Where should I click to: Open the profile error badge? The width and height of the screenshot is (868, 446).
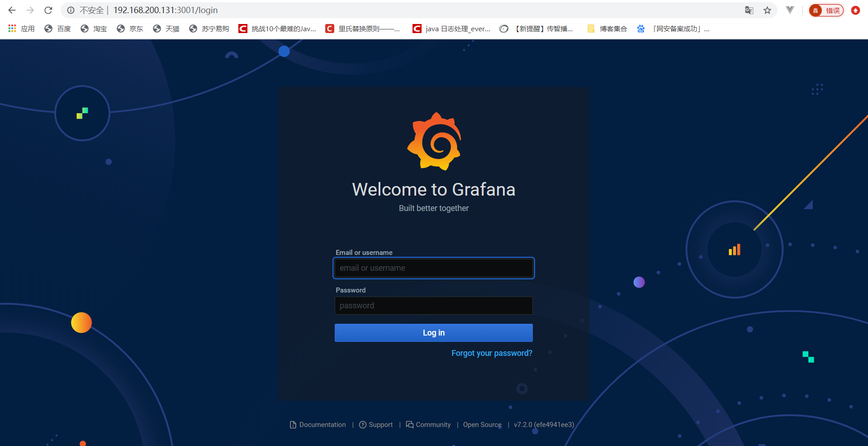click(826, 10)
